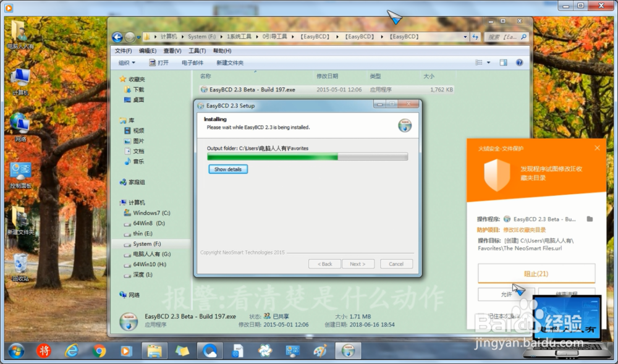Expand breadcrumb arrow after 0引导工具

[293, 36]
